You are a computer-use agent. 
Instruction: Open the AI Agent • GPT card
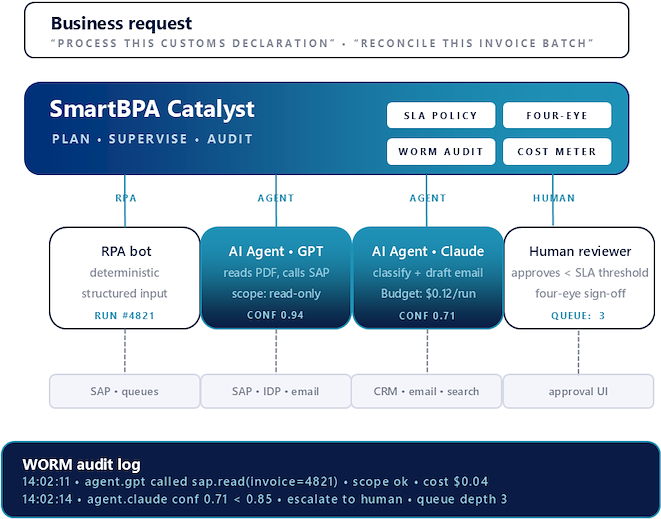(x=276, y=278)
